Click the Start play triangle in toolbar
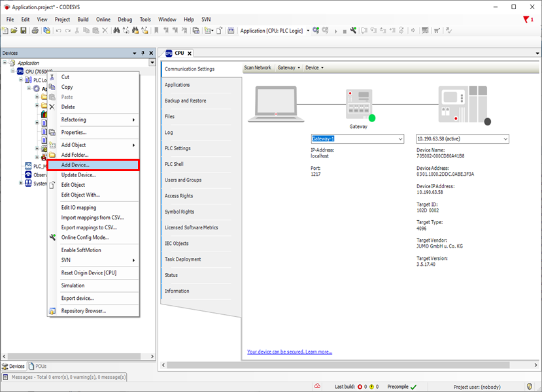The image size is (542, 392). (x=335, y=31)
